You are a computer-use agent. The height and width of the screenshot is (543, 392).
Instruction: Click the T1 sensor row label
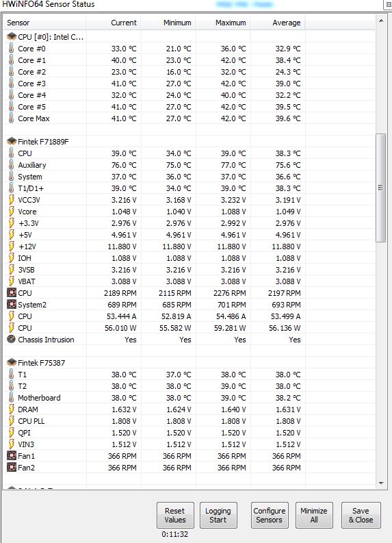click(22, 375)
